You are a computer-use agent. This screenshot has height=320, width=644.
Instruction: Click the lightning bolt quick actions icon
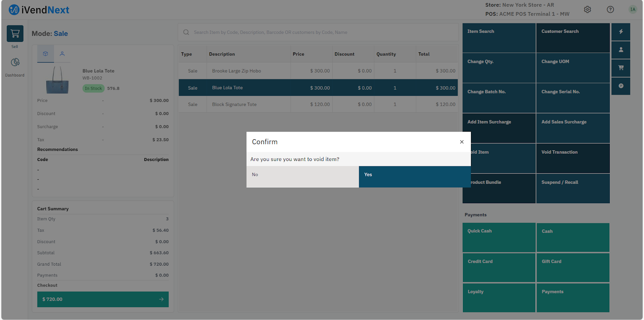621,32
